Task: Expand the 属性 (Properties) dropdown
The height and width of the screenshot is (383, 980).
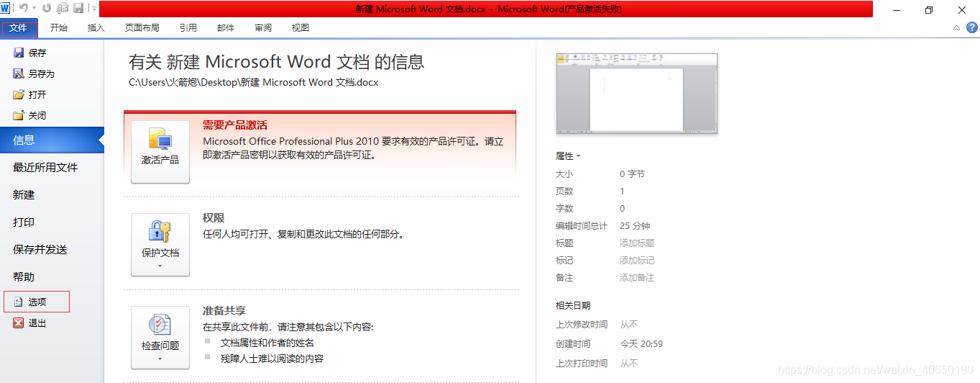Action: [x=568, y=156]
